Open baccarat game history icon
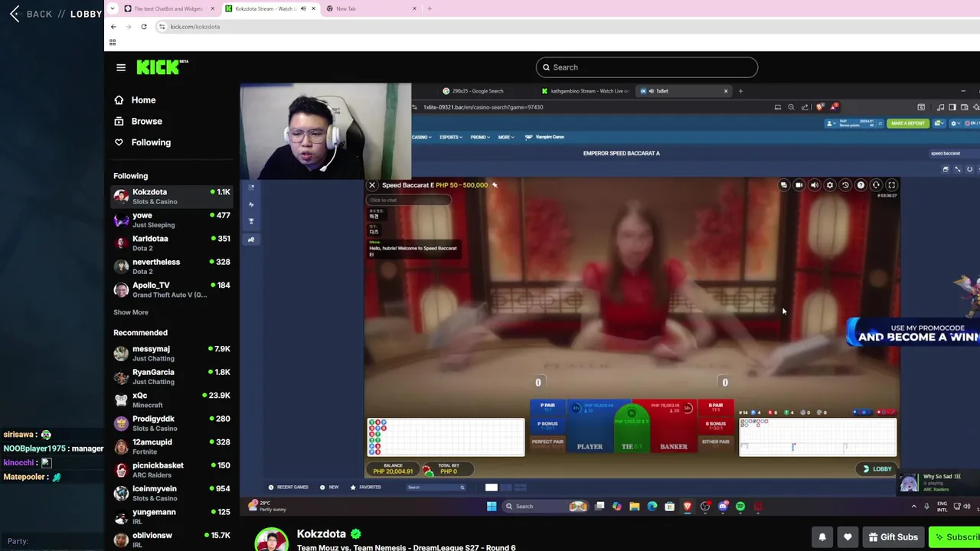Viewport: 980px width, 551px height. [x=845, y=185]
